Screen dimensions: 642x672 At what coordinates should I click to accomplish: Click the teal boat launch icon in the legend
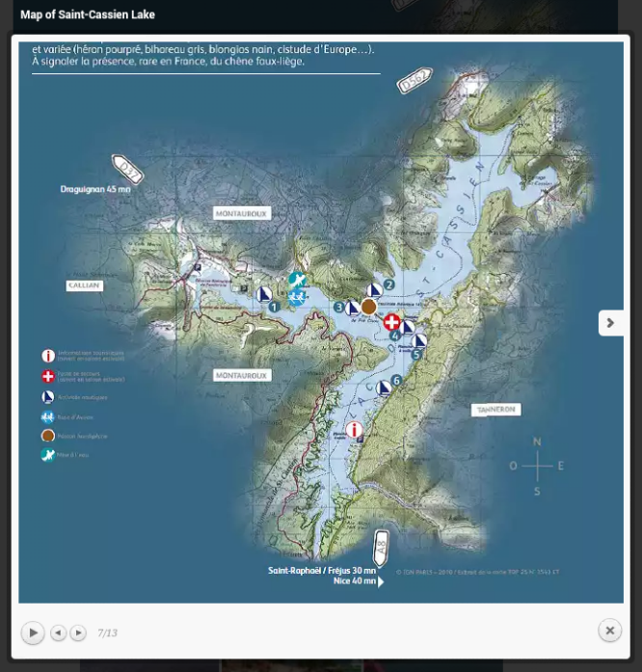click(x=48, y=455)
